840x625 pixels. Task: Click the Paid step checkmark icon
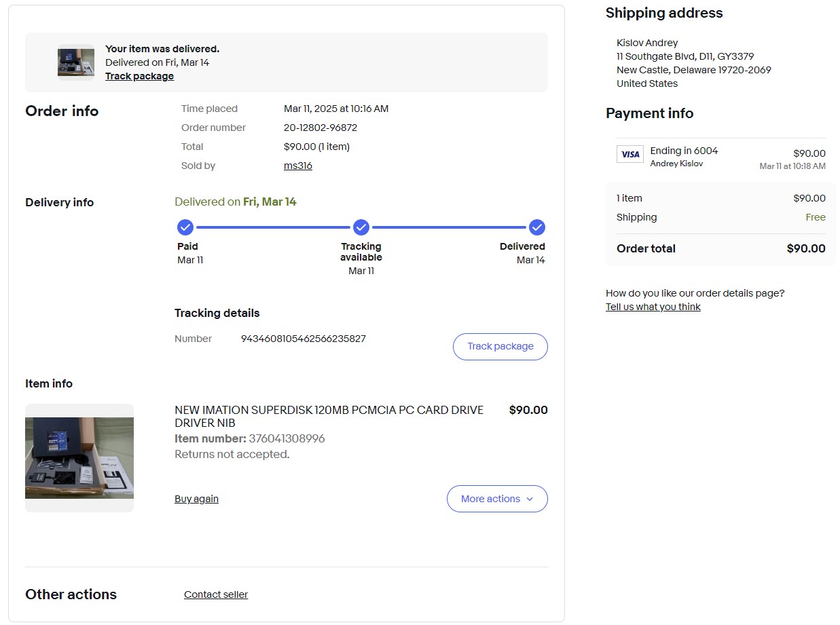185,227
